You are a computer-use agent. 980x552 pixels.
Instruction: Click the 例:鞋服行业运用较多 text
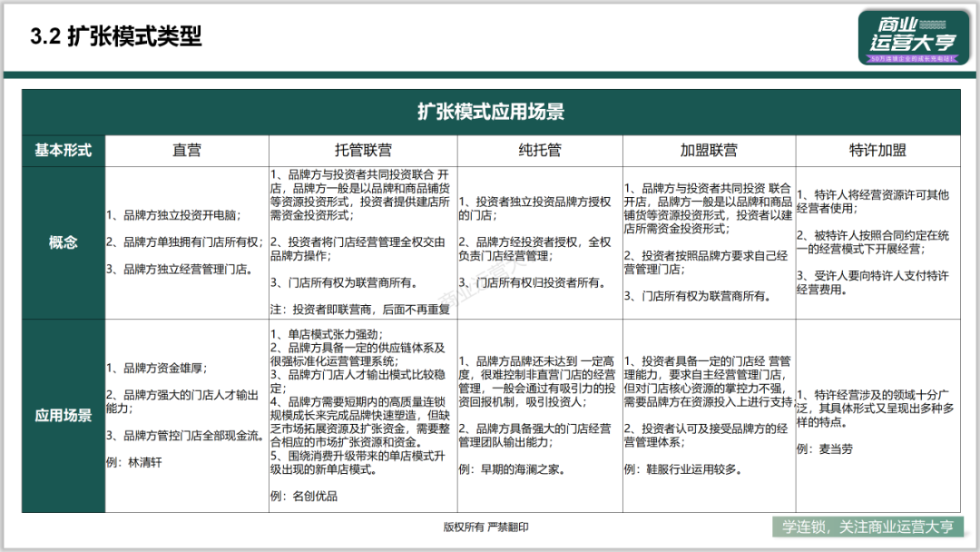pos(683,469)
